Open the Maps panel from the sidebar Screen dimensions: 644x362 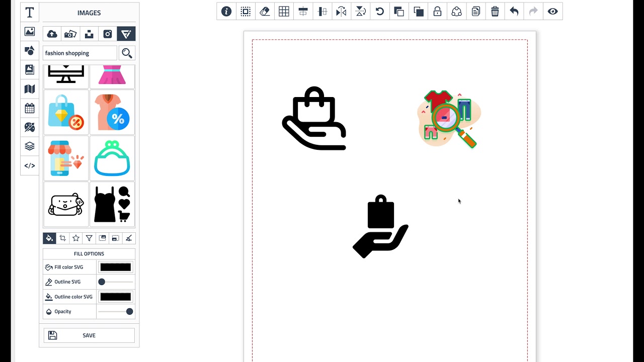tap(30, 89)
